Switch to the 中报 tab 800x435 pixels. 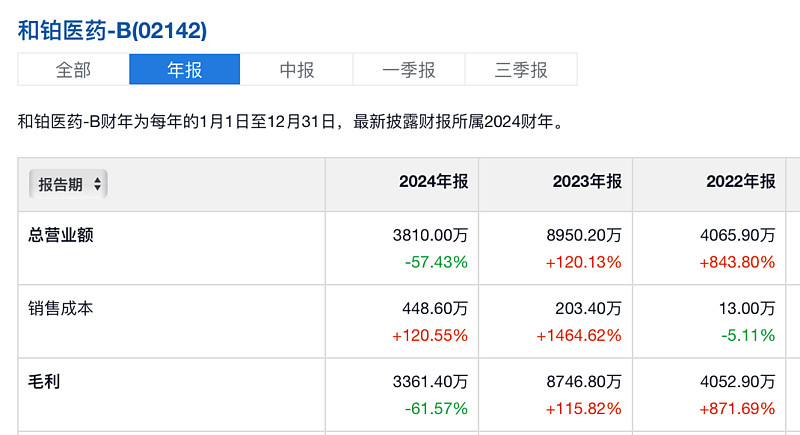point(297,70)
